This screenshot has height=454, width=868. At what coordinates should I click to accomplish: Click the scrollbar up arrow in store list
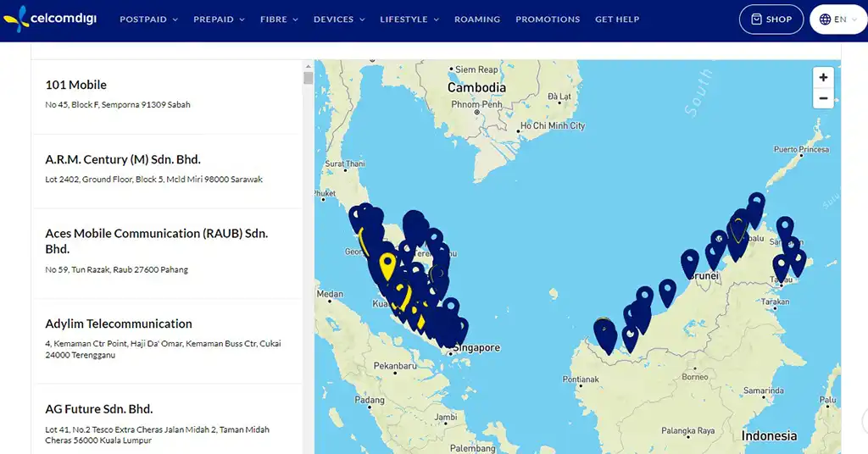[309, 66]
